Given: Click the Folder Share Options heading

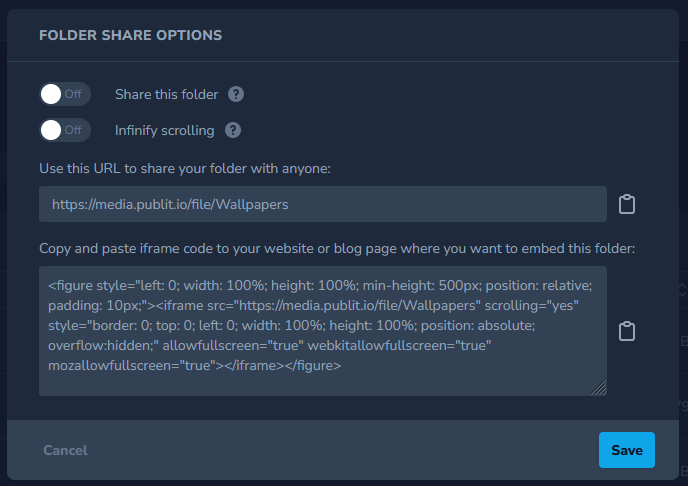Looking at the screenshot, I should [x=130, y=35].
